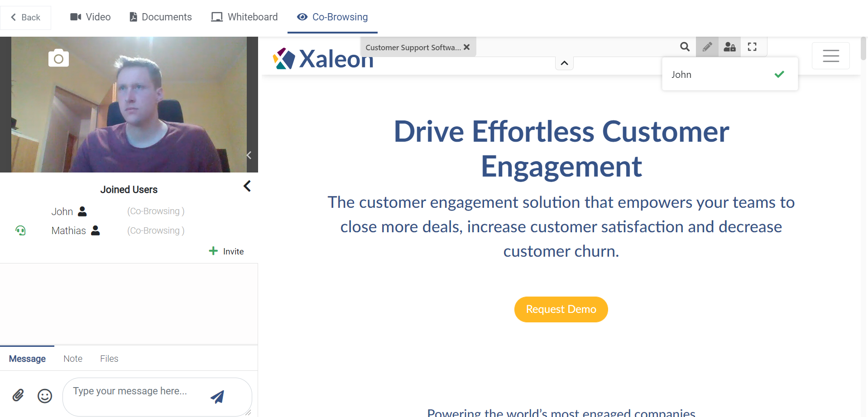The width and height of the screenshot is (868, 417).
Task: Collapse the Joined Users panel
Action: pos(247,186)
